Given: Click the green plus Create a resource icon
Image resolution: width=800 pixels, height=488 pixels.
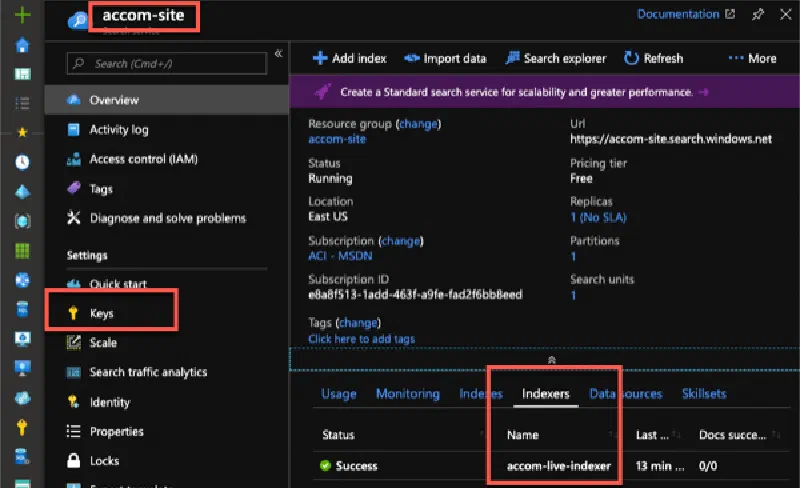Looking at the screenshot, I should [22, 14].
